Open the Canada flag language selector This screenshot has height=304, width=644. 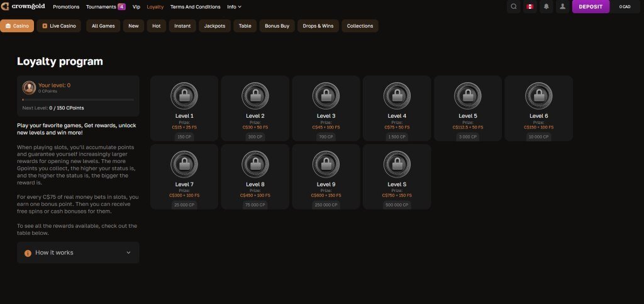530,7
